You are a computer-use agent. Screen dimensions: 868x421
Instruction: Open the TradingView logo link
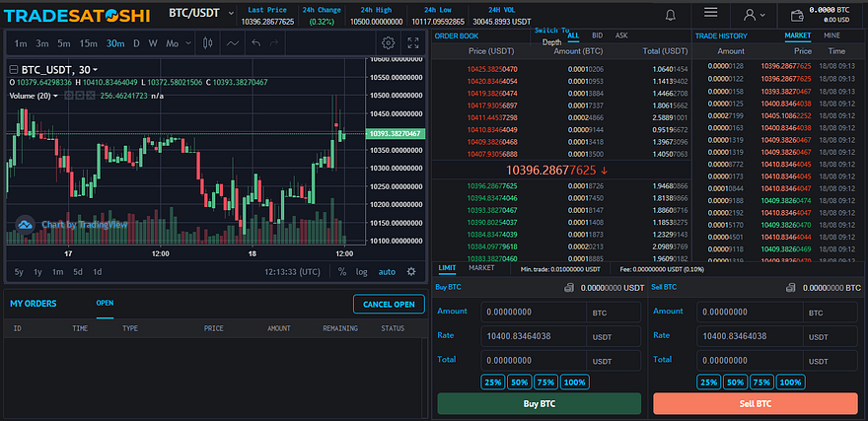click(x=25, y=224)
